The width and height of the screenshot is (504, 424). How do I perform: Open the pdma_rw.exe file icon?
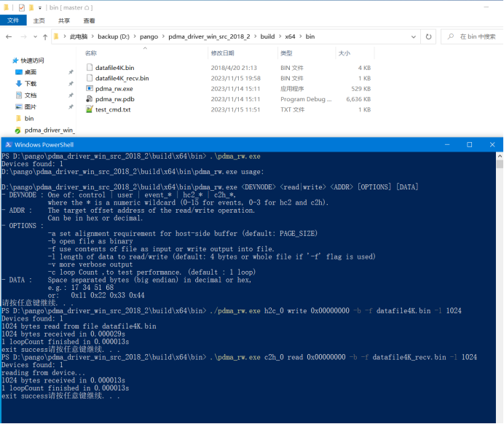click(x=89, y=89)
